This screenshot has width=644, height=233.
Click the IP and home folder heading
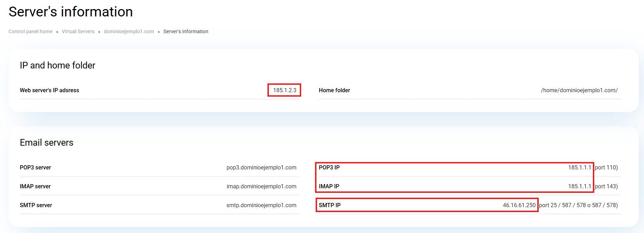pyautogui.click(x=57, y=65)
